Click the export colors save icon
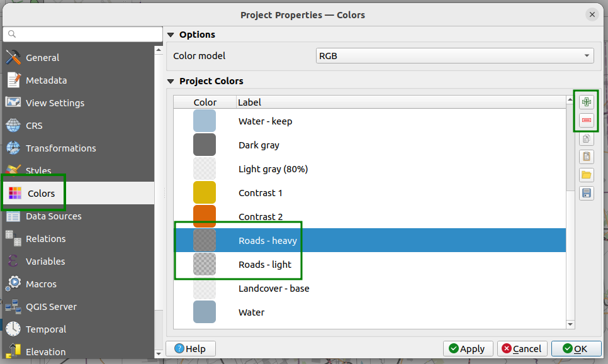 coord(587,193)
